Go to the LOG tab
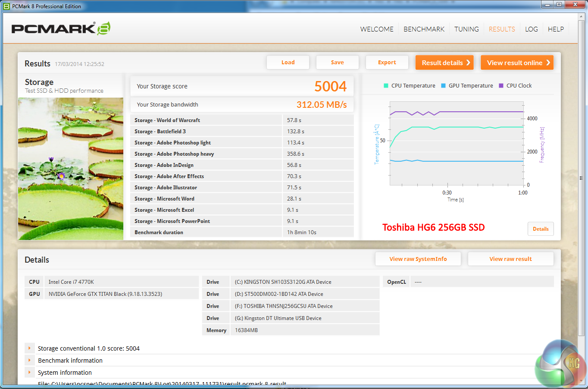 click(532, 29)
